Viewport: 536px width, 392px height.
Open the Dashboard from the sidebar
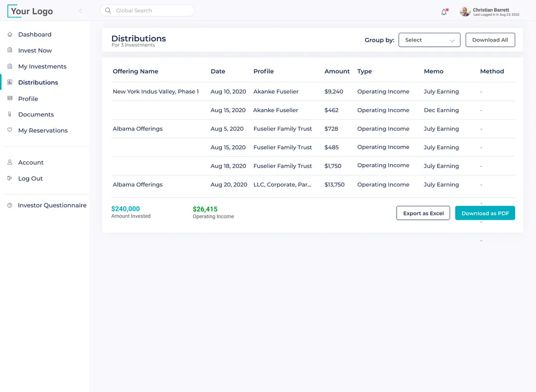click(x=35, y=34)
